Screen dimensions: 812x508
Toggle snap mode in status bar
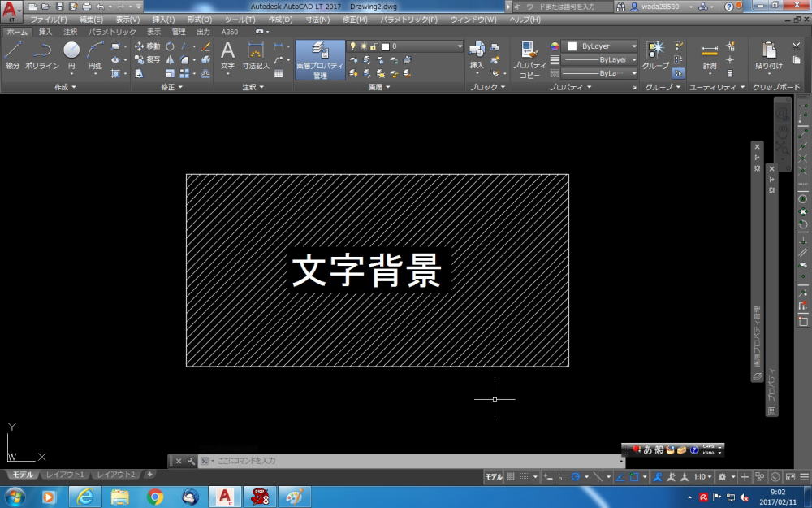tap(524, 477)
